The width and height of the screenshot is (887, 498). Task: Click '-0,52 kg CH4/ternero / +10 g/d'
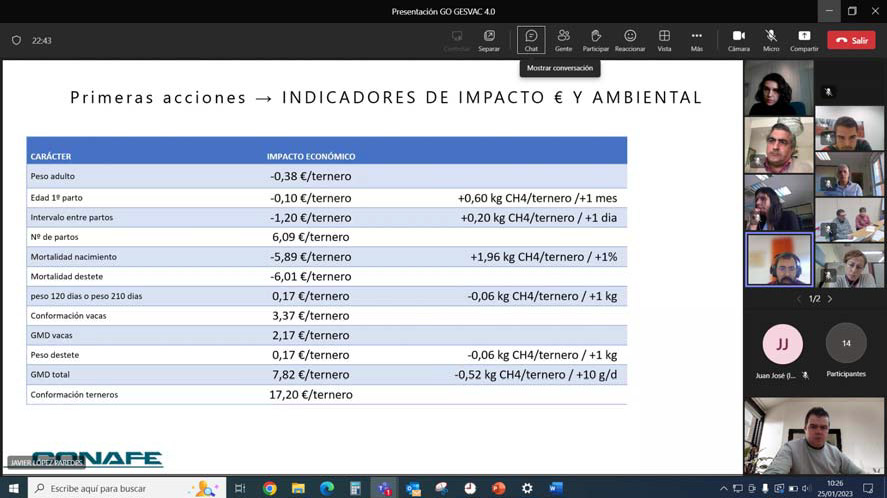[x=536, y=375]
